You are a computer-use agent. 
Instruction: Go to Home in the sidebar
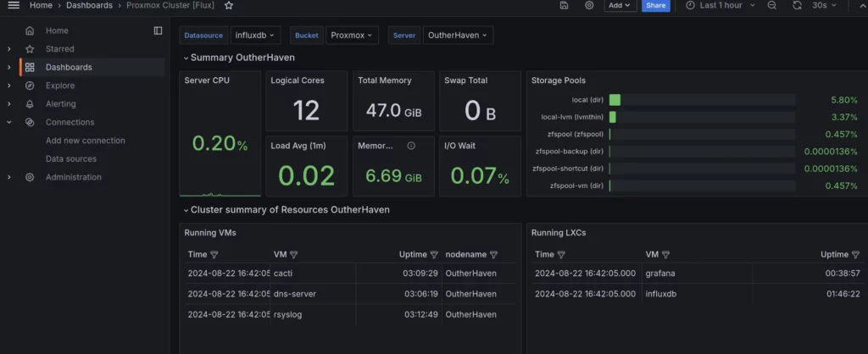pyautogui.click(x=57, y=30)
